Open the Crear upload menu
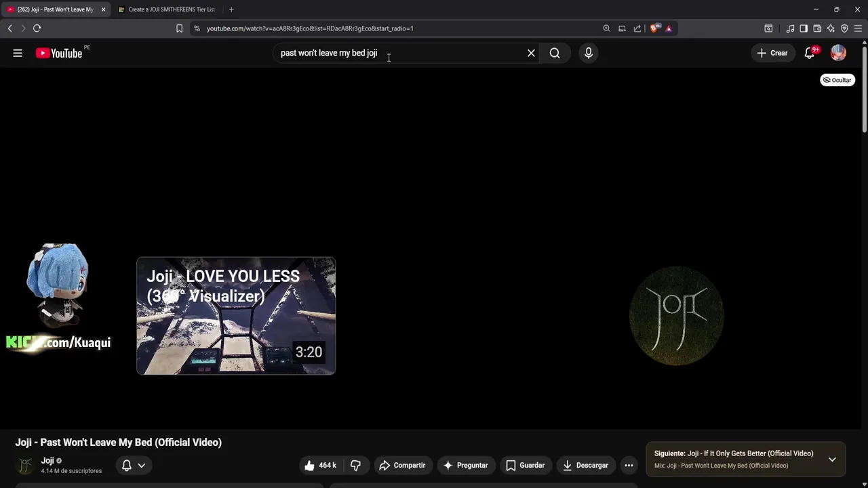 coord(772,53)
